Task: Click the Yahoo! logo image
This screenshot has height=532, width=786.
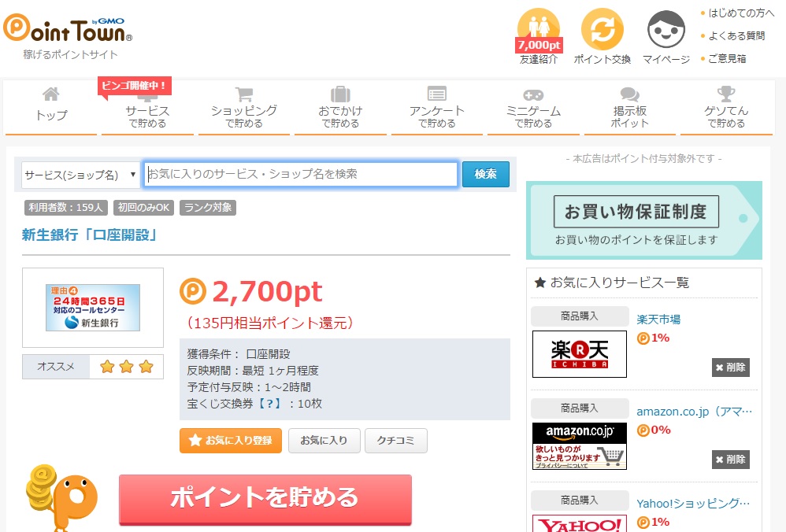Action: tap(580, 523)
